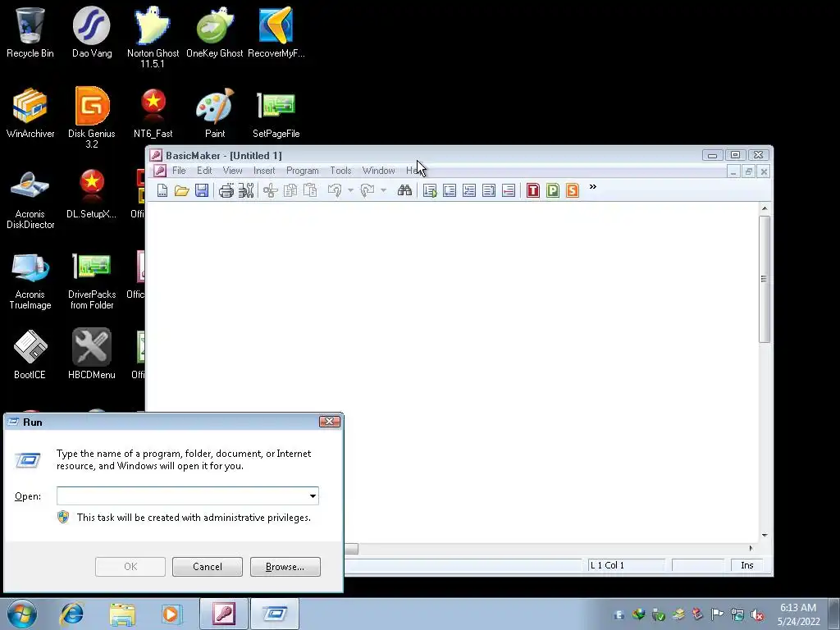Launch Internet Explorer from taskbar

pos(72,614)
